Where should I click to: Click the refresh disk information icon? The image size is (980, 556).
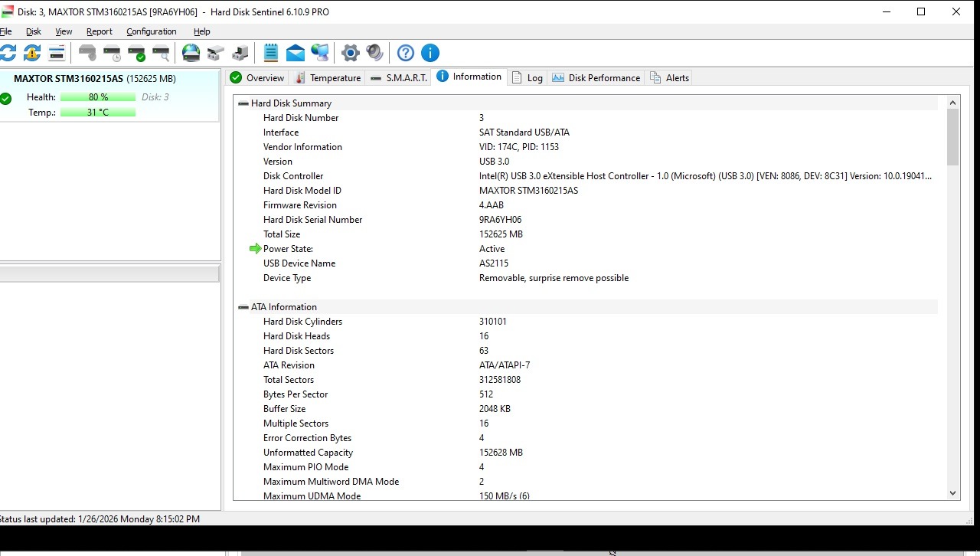8,53
